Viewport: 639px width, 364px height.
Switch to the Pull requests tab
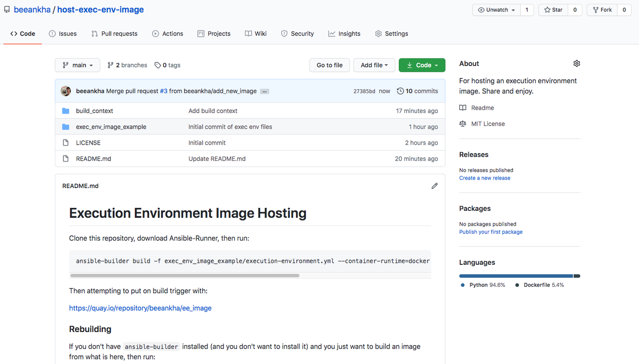114,33
